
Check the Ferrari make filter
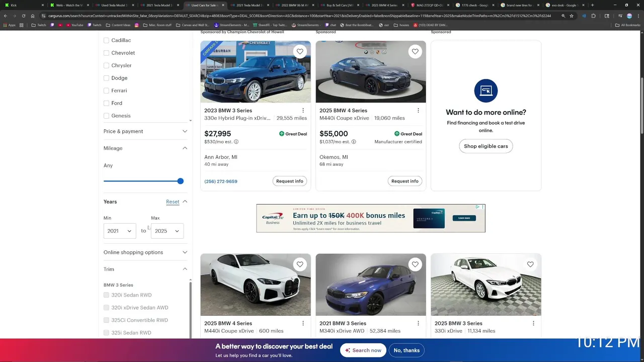[106, 90]
